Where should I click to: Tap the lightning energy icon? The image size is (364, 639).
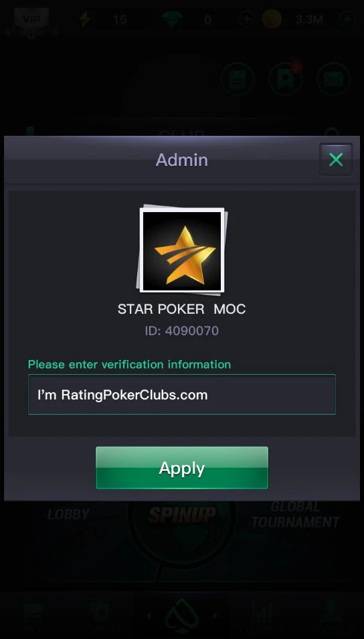[x=85, y=19]
